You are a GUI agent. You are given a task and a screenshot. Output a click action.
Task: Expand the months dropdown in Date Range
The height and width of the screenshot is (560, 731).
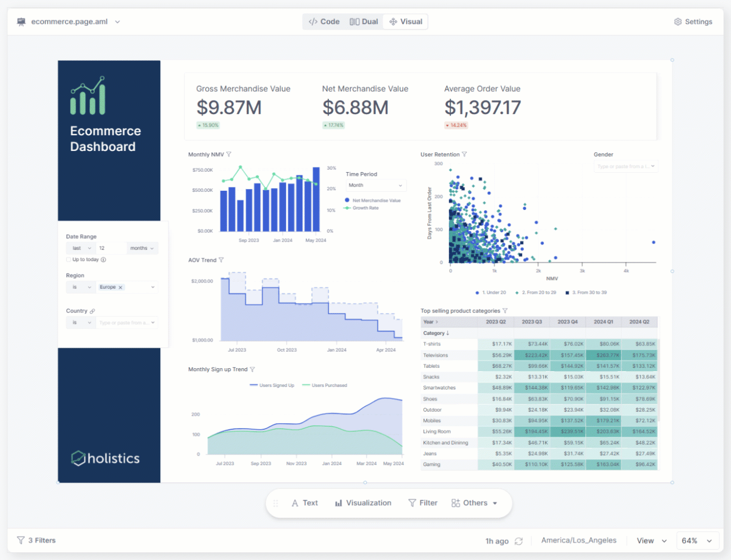tap(142, 248)
